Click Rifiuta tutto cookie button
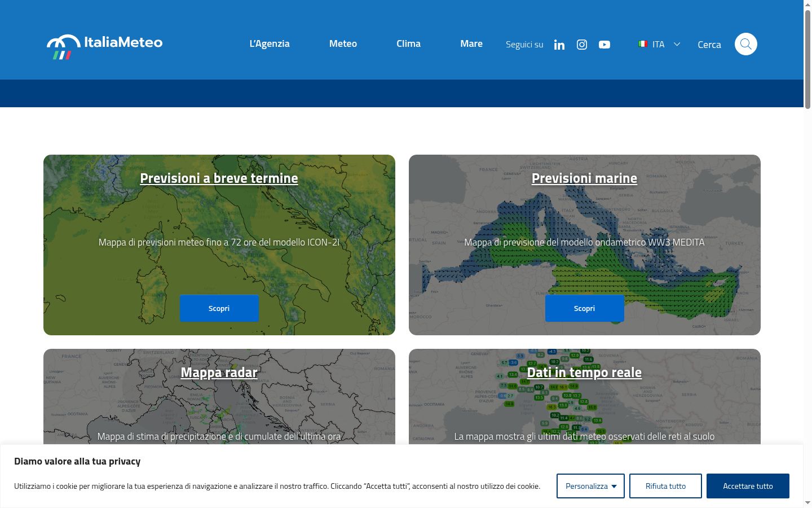The height and width of the screenshot is (508, 812). [665, 486]
